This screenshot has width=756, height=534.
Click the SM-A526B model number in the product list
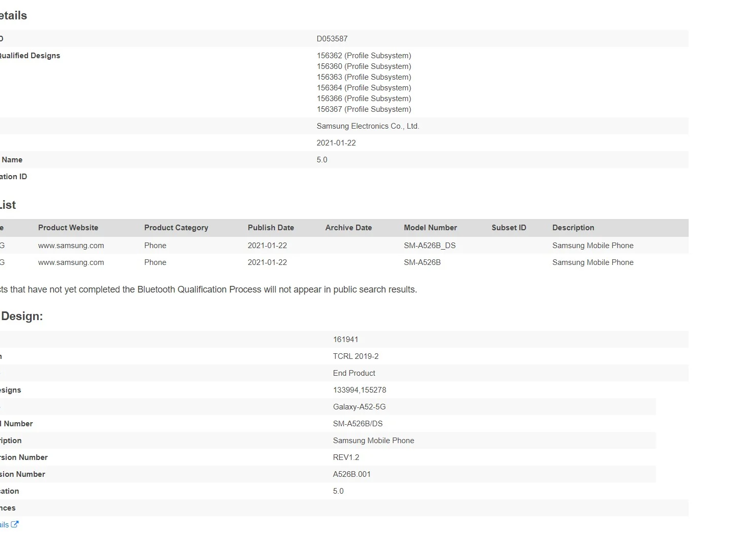click(422, 262)
